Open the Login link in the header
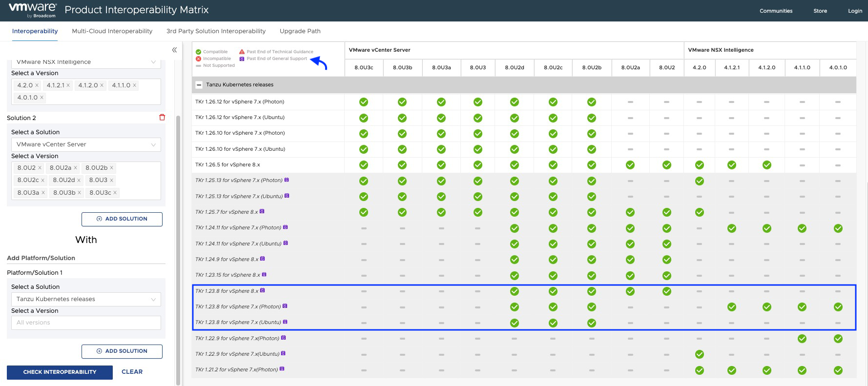The height and width of the screenshot is (386, 868). pyautogui.click(x=854, y=11)
